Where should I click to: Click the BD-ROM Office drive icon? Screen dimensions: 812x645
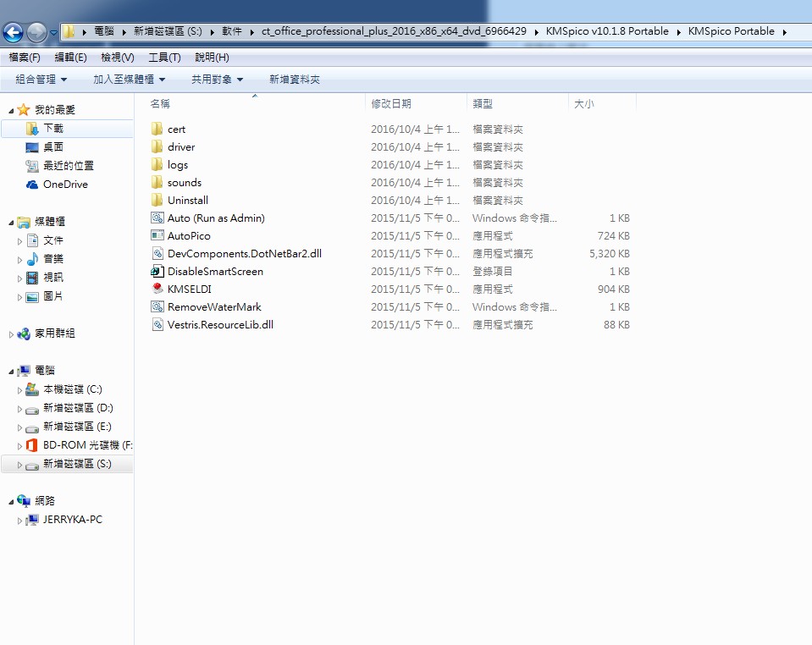coord(32,445)
